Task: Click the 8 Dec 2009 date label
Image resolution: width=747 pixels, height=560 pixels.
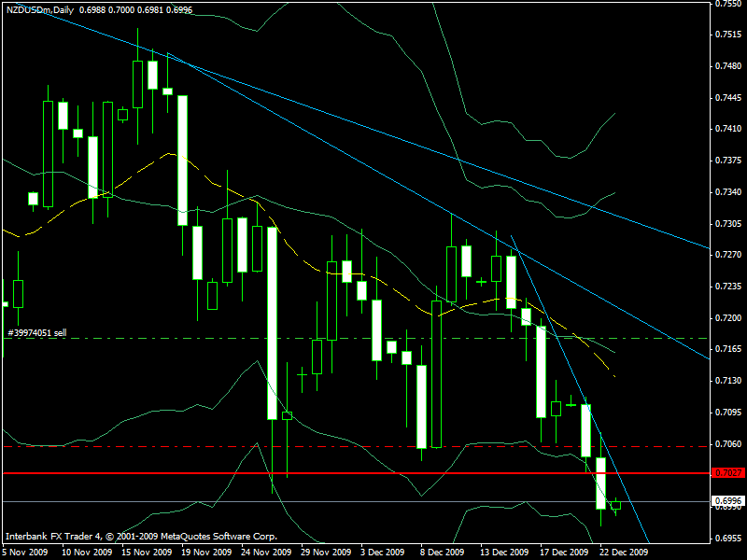Action: [440, 552]
